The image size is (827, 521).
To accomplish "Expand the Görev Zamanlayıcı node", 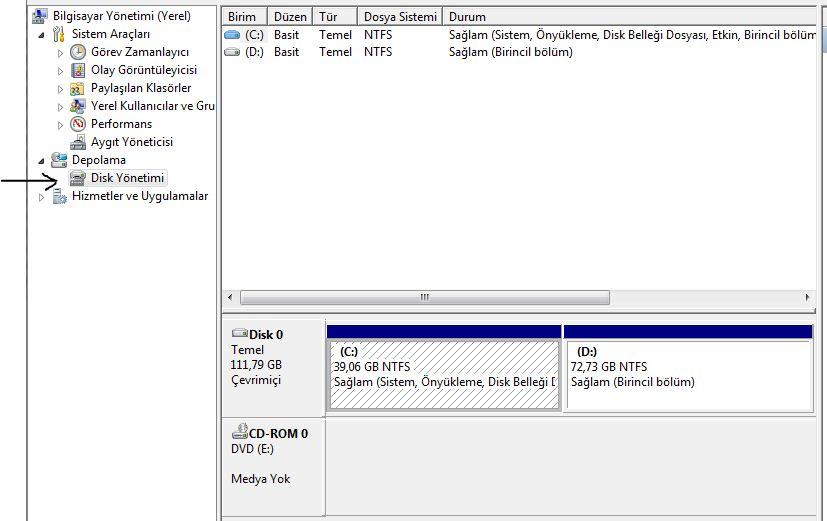I will click(x=60, y=53).
